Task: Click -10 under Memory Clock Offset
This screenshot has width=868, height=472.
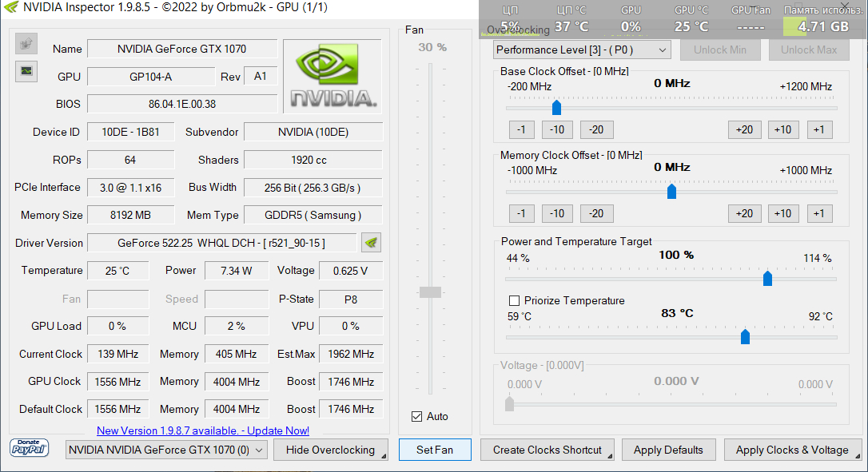Action: [x=557, y=213]
